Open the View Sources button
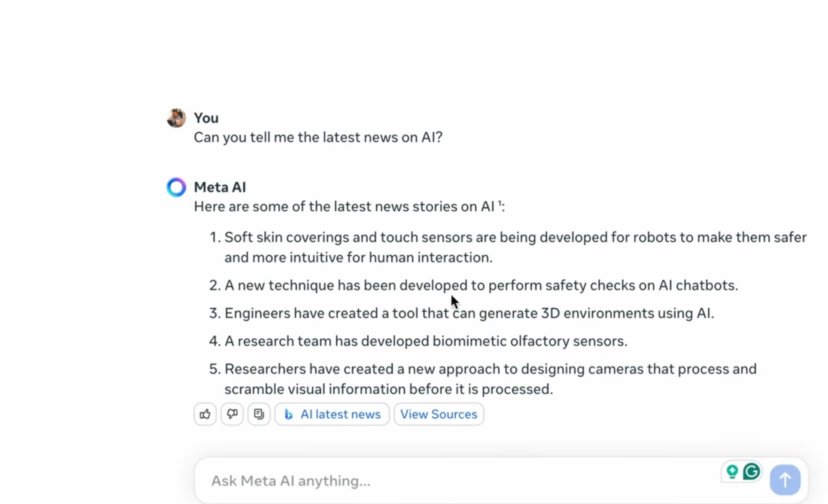 click(439, 414)
